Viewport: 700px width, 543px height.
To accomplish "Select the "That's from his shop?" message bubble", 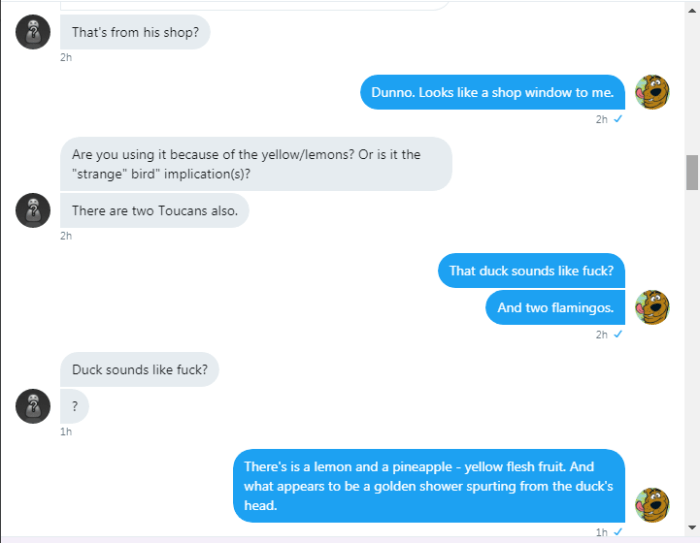I will click(x=135, y=32).
